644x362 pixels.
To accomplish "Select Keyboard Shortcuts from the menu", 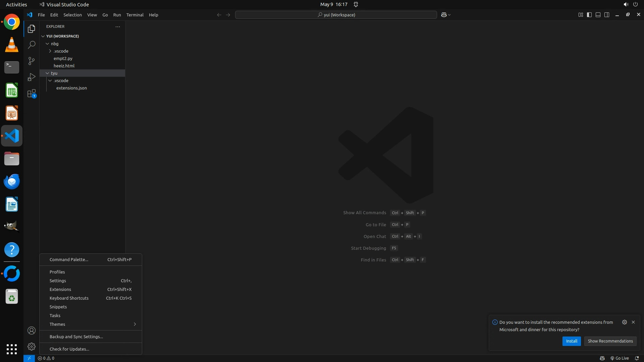I will pos(69,298).
